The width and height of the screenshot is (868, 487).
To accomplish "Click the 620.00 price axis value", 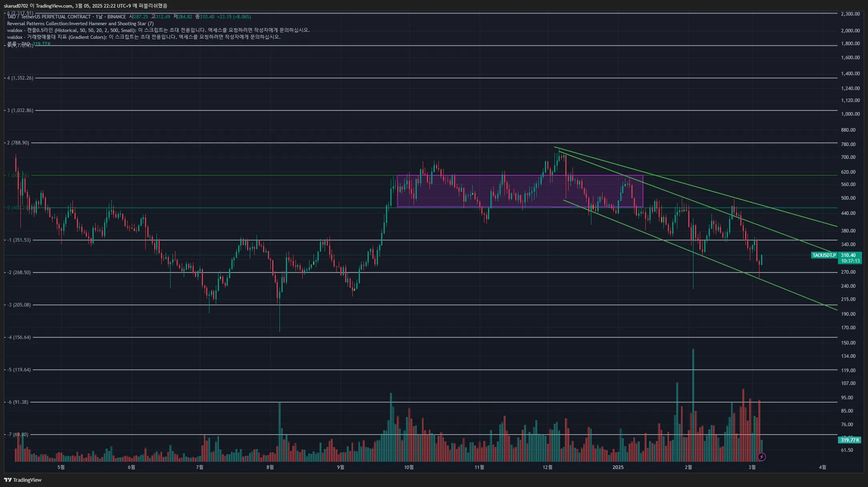I will point(848,172).
